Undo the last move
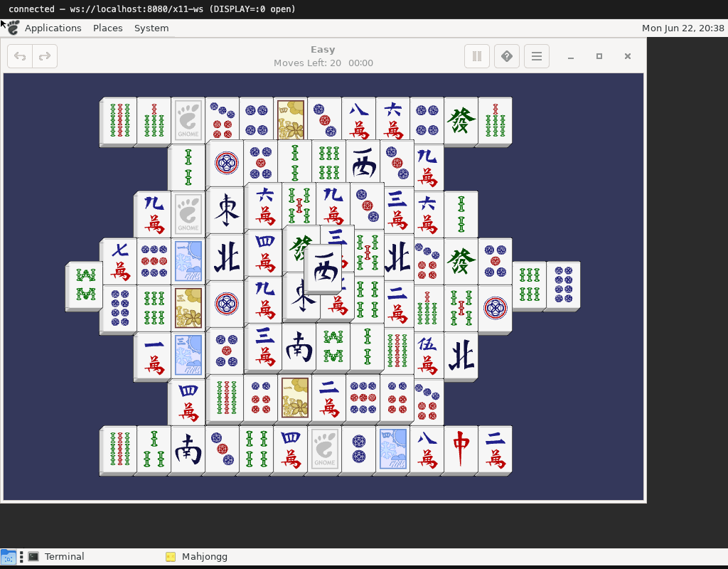The image size is (728, 569). point(20,56)
